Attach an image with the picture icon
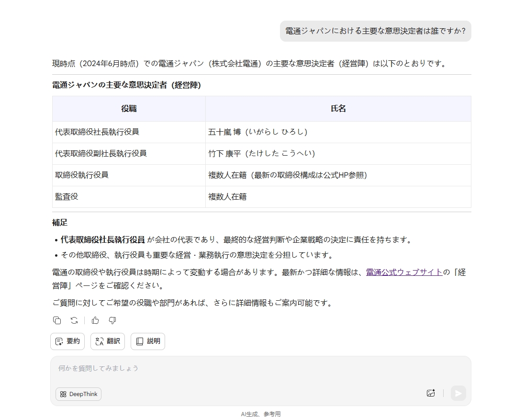This screenshot has height=420, width=514. click(x=431, y=393)
